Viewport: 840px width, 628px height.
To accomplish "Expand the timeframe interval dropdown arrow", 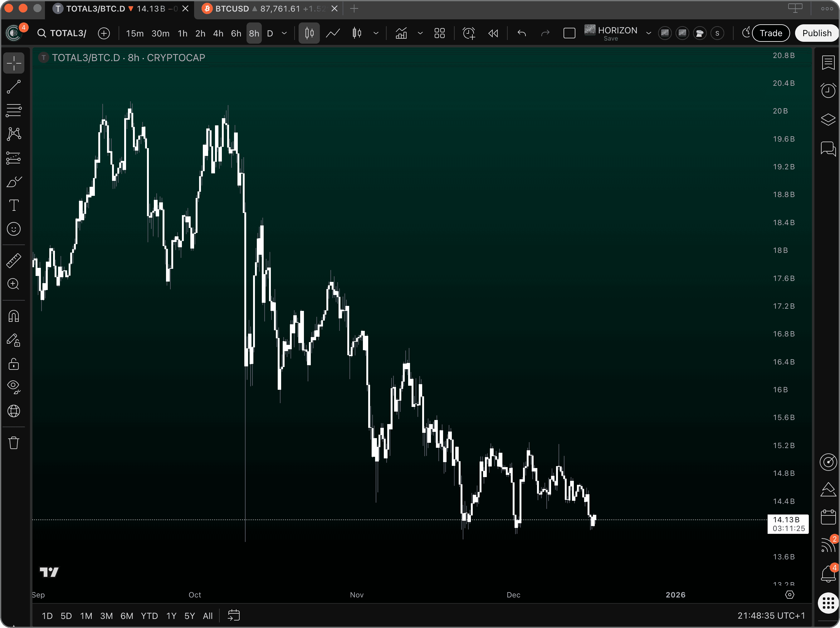I will pos(284,33).
